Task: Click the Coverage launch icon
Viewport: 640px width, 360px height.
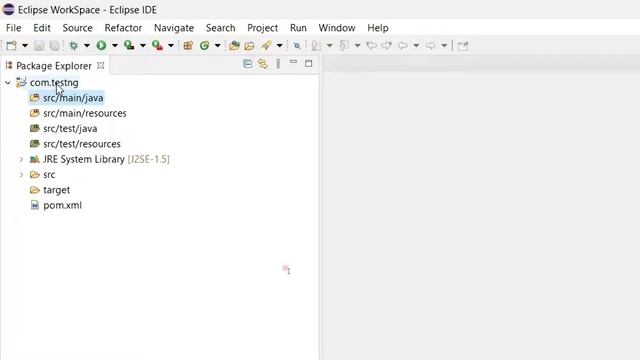Action: coord(129,46)
